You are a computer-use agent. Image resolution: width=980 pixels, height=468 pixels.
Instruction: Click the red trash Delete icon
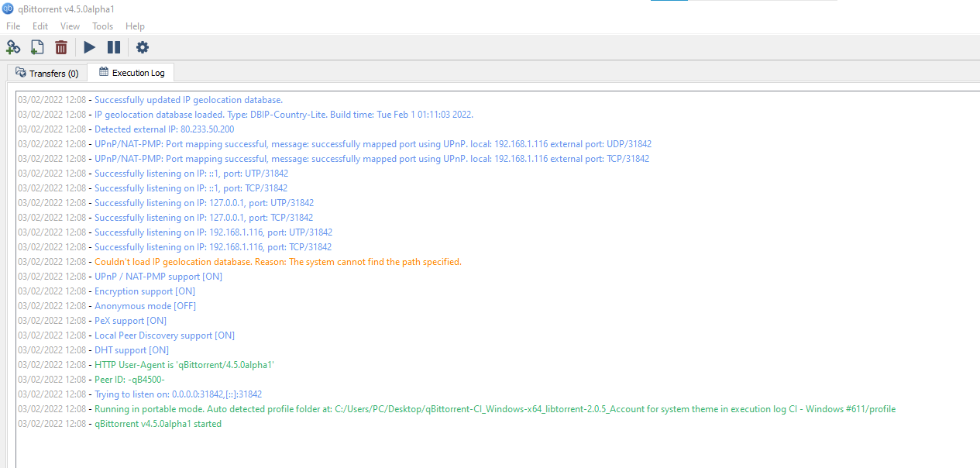61,47
